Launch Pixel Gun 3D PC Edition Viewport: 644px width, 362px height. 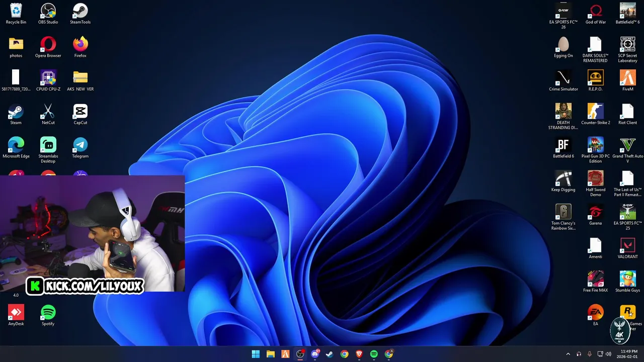click(x=596, y=150)
